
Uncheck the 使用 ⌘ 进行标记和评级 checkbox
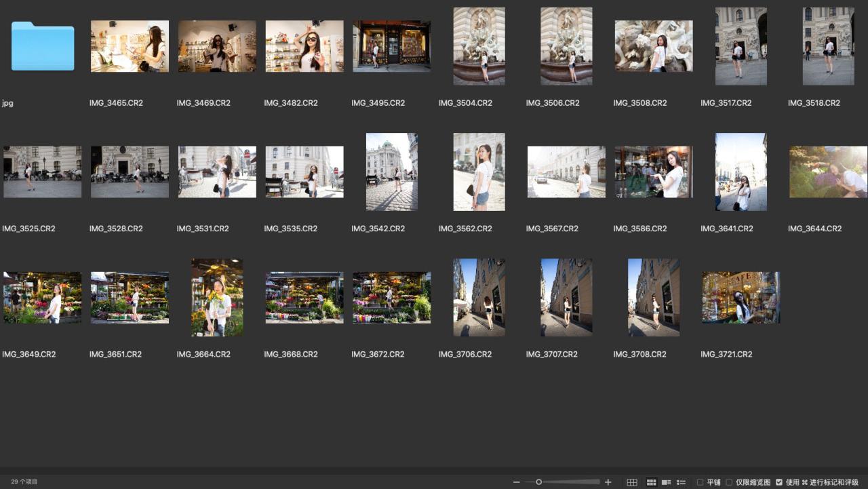(779, 482)
